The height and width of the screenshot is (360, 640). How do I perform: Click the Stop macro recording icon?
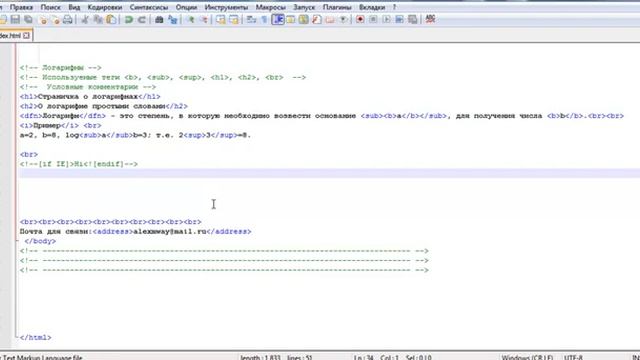click(373, 19)
